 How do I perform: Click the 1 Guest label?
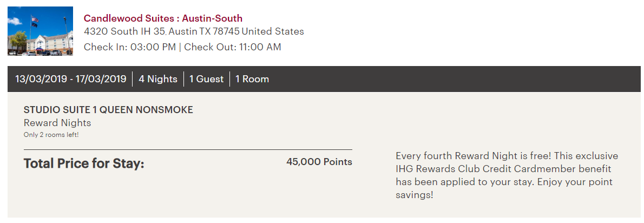pyautogui.click(x=206, y=79)
